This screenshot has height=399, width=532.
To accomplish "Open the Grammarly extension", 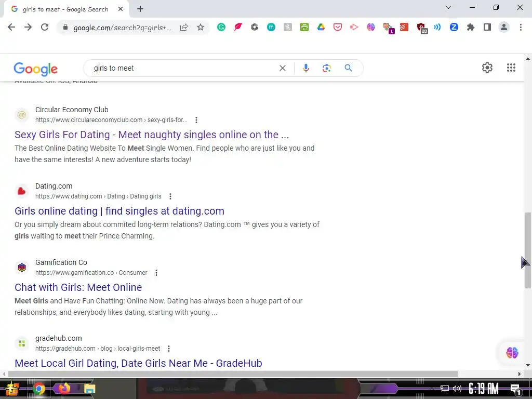I will pos(221,27).
